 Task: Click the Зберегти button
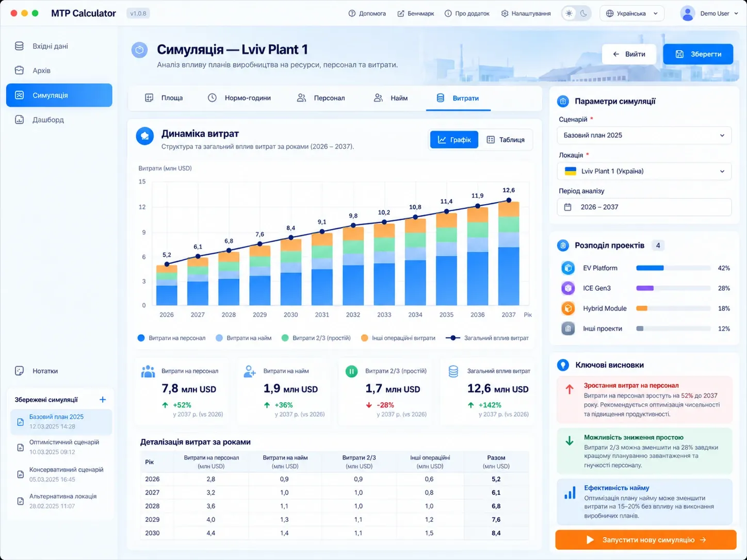click(698, 54)
